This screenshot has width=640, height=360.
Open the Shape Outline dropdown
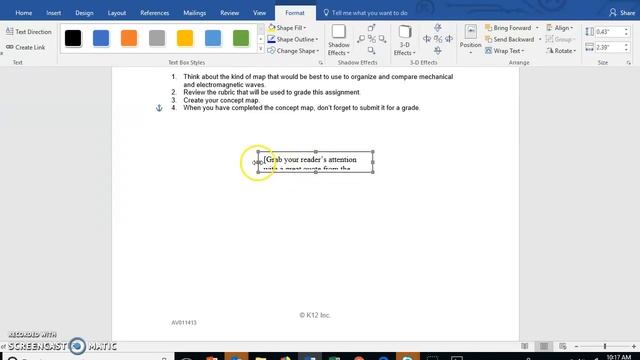pos(293,39)
